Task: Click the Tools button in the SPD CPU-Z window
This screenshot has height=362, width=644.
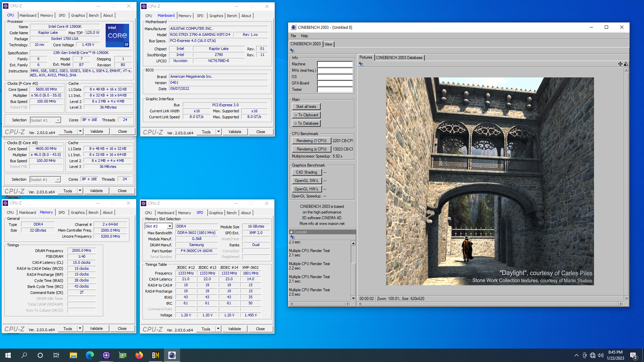Action: coord(206,329)
